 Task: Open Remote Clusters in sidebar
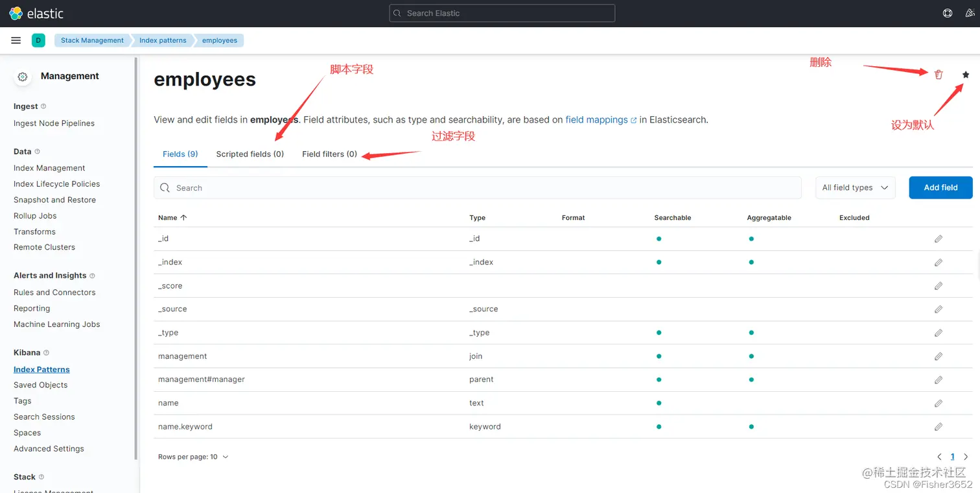[44, 247]
